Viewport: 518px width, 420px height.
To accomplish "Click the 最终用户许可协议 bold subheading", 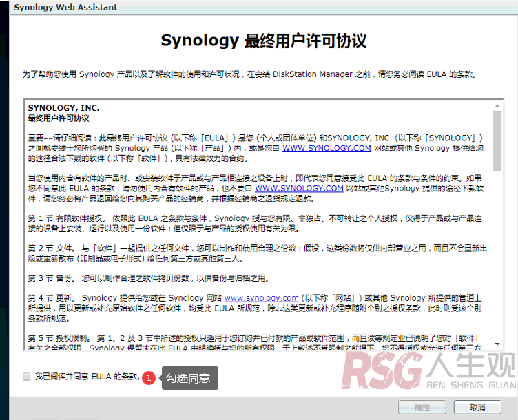I will pos(59,118).
